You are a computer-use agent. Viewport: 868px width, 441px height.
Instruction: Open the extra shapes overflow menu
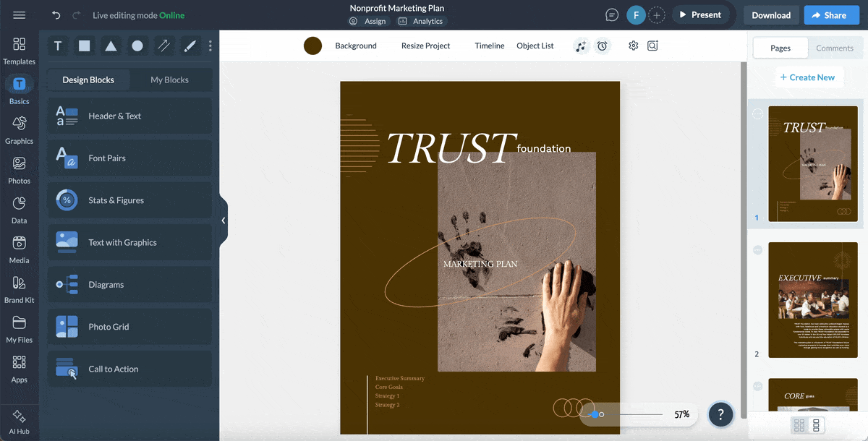[x=210, y=46]
